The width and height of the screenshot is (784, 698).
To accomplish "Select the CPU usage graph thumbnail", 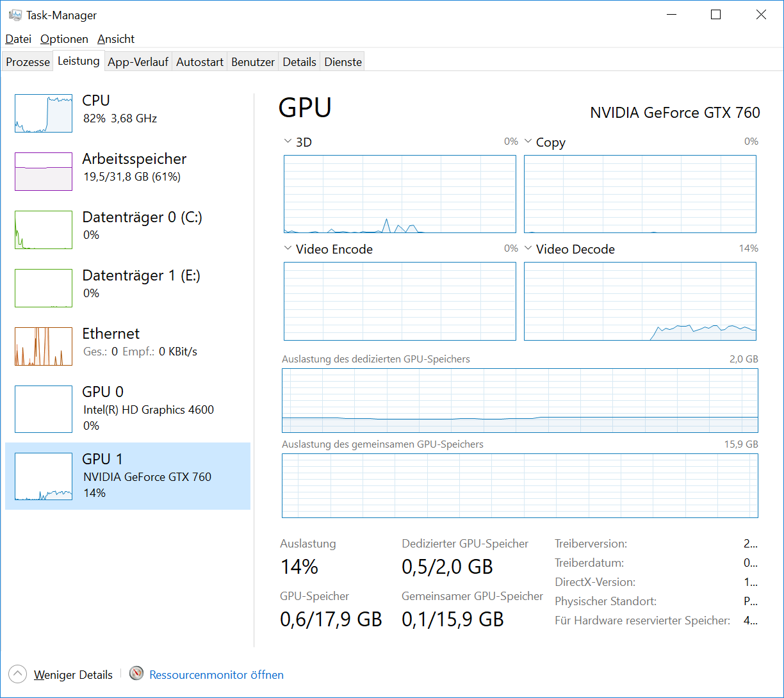I will coord(44,113).
